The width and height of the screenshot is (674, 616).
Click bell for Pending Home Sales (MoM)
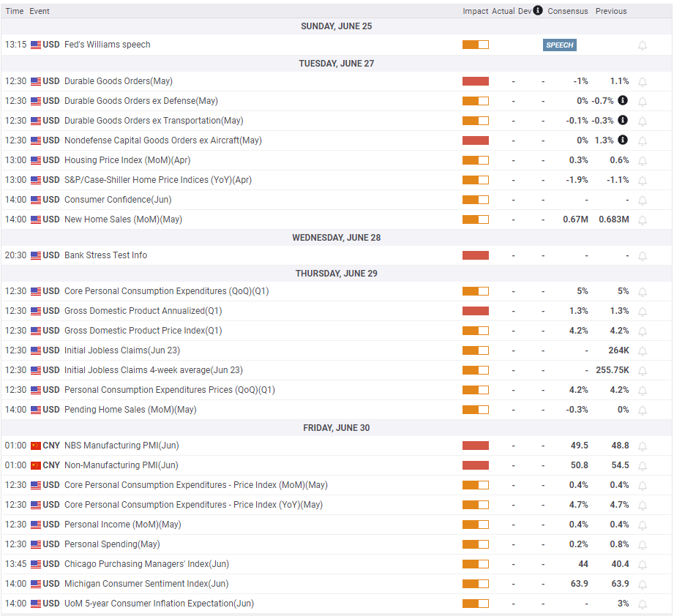point(643,410)
